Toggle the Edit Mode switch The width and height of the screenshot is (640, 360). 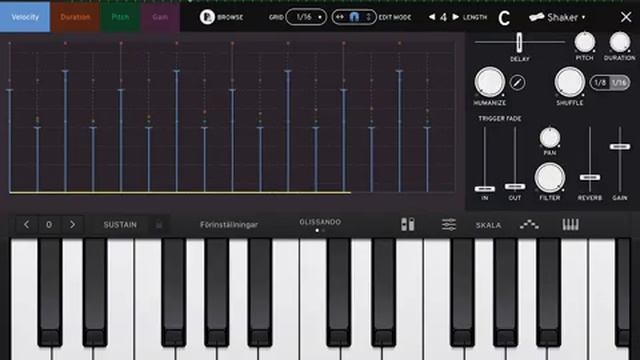click(354, 17)
